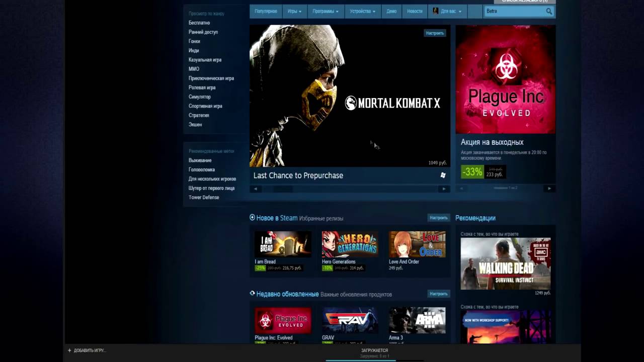Viewport: 644px width, 362px height.
Task: Expand the Устройства dropdown menu
Action: tap(363, 11)
